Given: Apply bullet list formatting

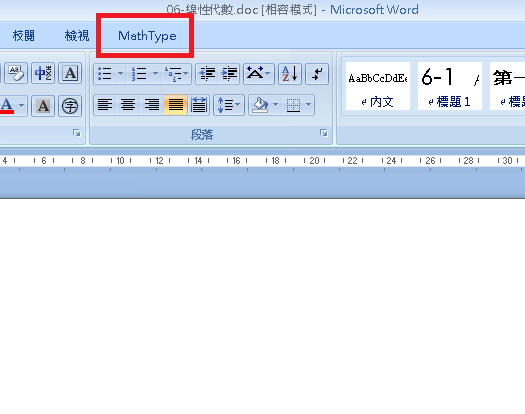Looking at the screenshot, I should (105, 74).
